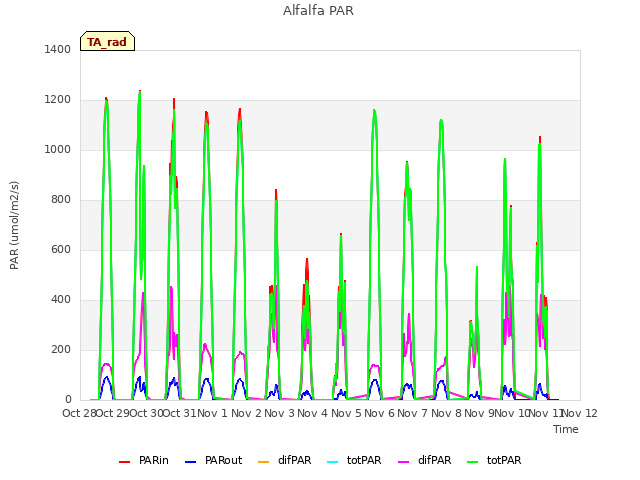
Task: Click the Nov 6 x-axis date label
Action: coord(379,413)
